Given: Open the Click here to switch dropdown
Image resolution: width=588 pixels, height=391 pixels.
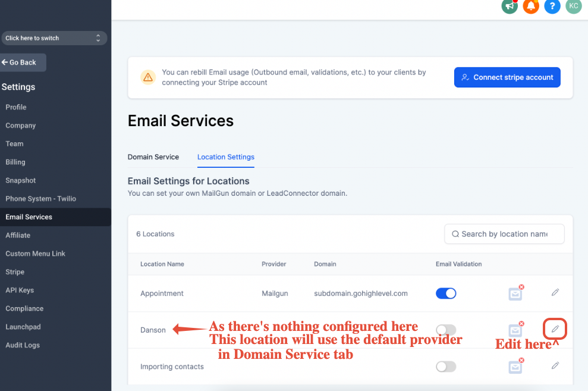Looking at the screenshot, I should 54,38.
